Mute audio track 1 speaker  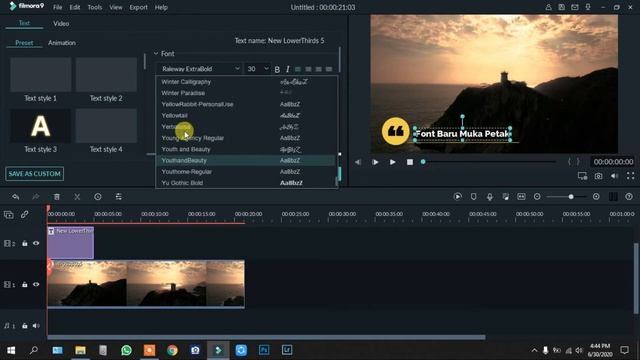(x=36, y=326)
